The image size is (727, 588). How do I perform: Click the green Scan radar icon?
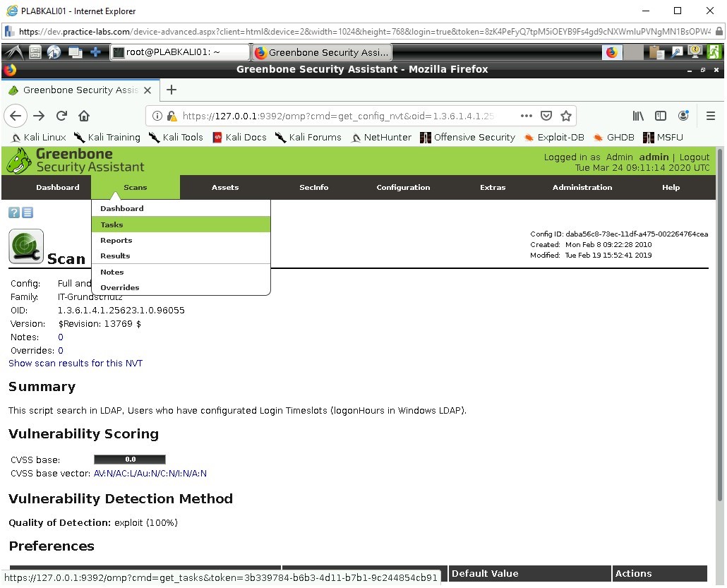(x=25, y=246)
